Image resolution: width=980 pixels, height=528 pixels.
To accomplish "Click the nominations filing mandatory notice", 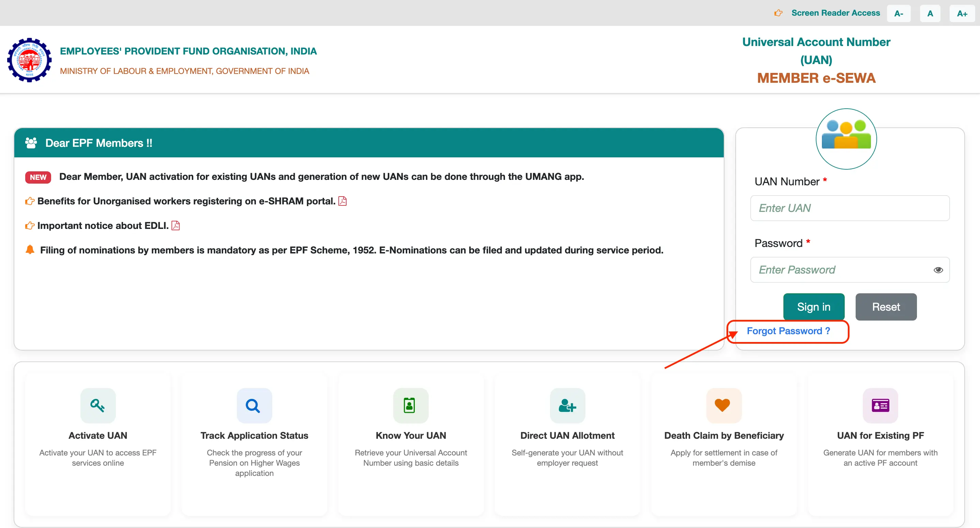I will click(x=352, y=250).
